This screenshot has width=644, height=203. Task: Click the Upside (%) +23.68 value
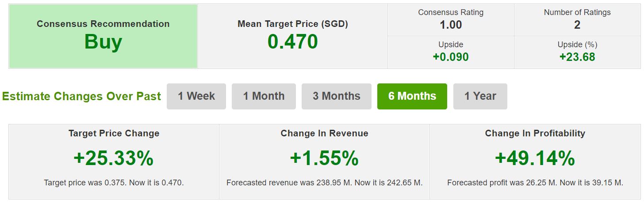click(x=577, y=57)
